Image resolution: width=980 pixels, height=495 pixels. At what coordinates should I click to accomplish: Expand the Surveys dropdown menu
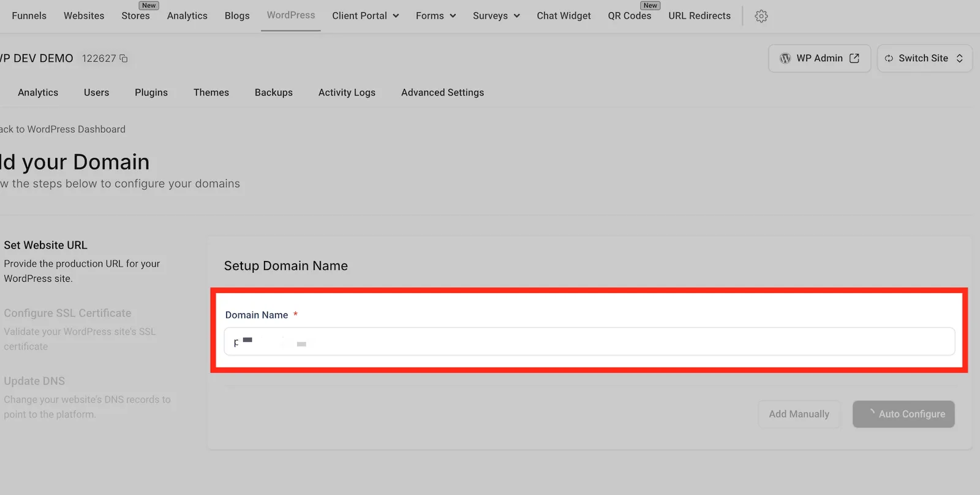(516, 16)
